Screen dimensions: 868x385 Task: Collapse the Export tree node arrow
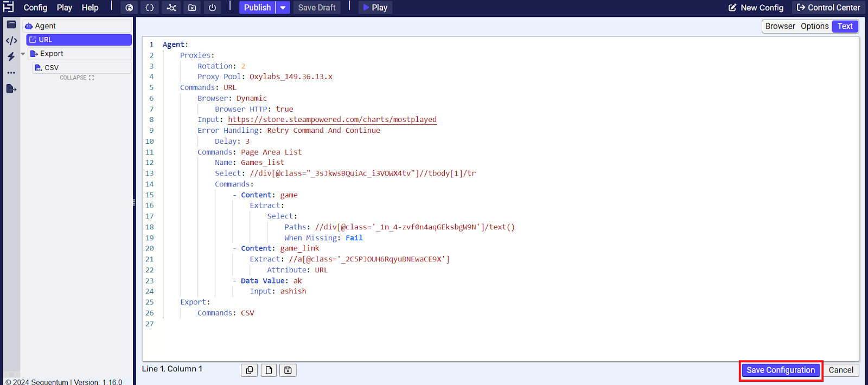click(x=23, y=54)
